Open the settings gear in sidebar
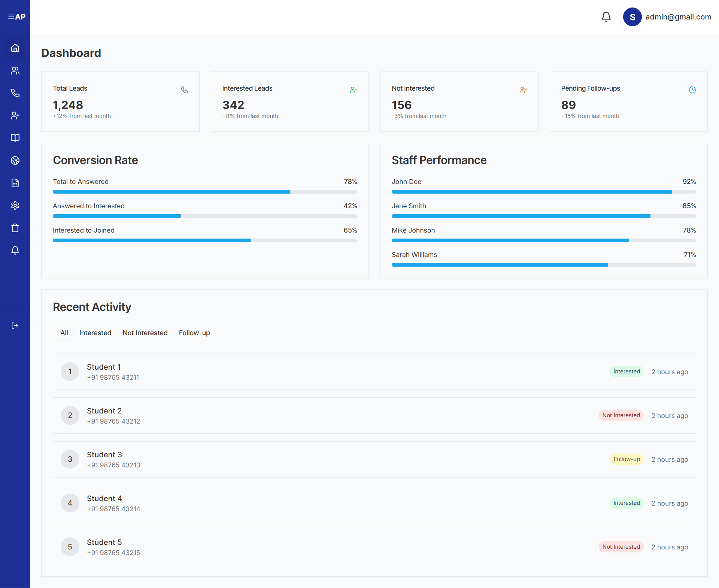The height and width of the screenshot is (588, 719). point(15,205)
